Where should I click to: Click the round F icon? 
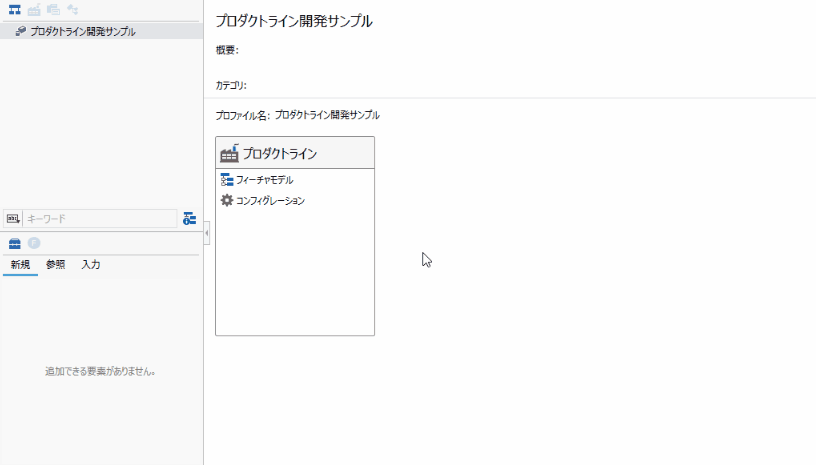(33, 243)
